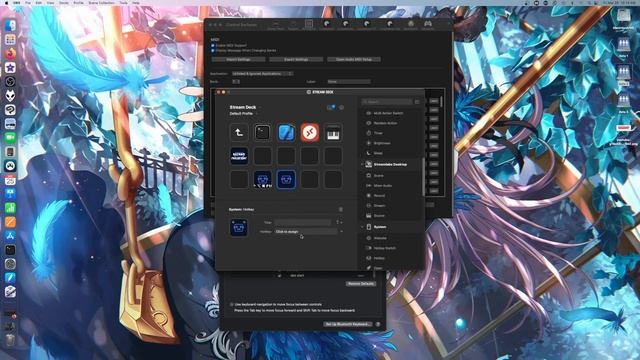Choose the Mixer Audio action
This screenshot has height=360, width=640.
(x=382, y=186)
